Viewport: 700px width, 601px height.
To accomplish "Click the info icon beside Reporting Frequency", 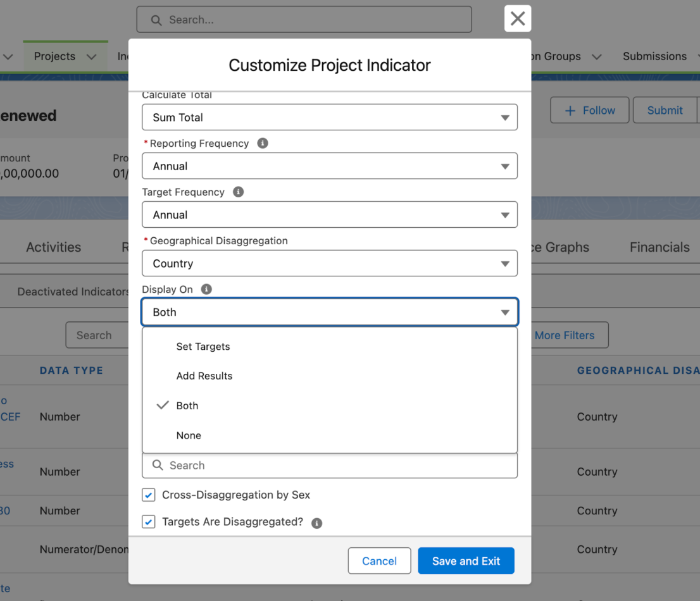I will 262,143.
